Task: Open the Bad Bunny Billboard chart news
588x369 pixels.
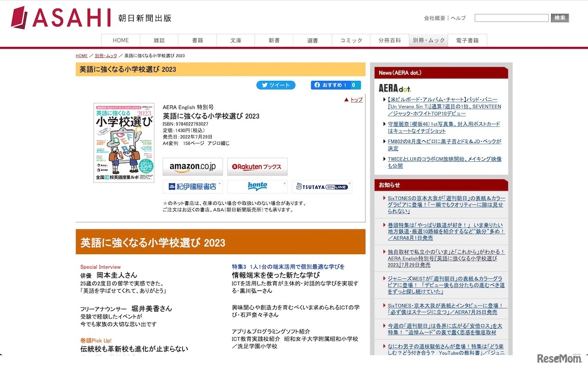Action: coord(444,107)
